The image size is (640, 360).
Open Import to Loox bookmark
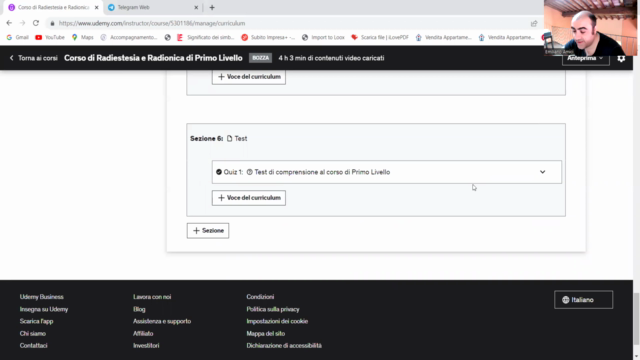(x=323, y=37)
